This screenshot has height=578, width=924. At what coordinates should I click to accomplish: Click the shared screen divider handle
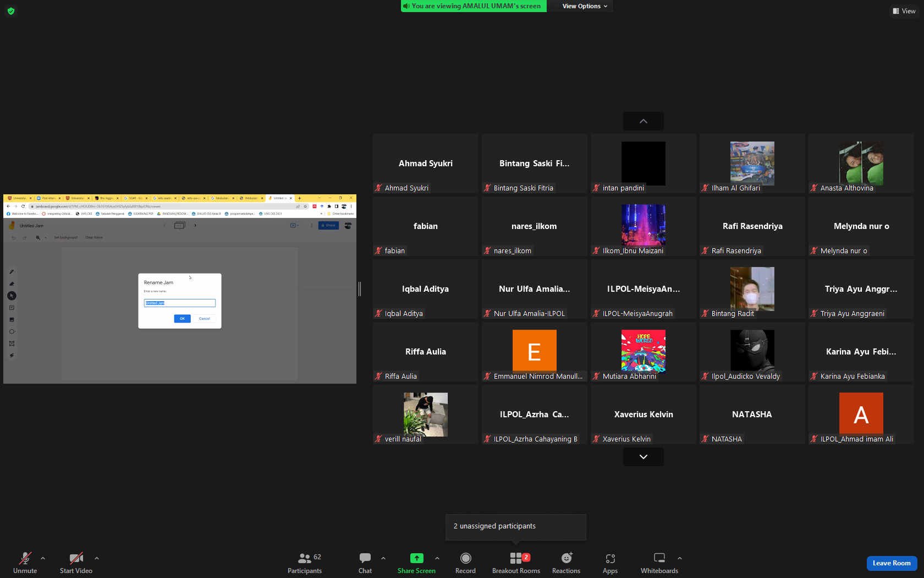360,288
